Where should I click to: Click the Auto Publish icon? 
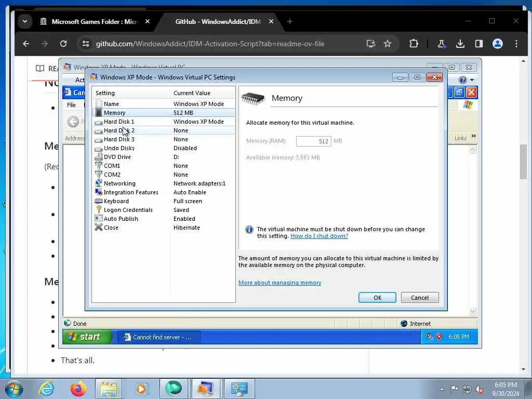(98, 219)
